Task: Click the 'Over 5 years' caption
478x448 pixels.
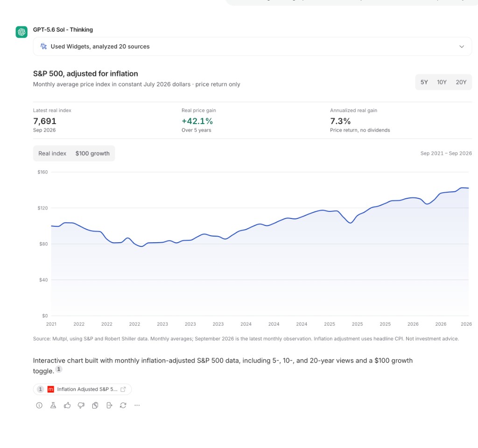Action: (197, 130)
